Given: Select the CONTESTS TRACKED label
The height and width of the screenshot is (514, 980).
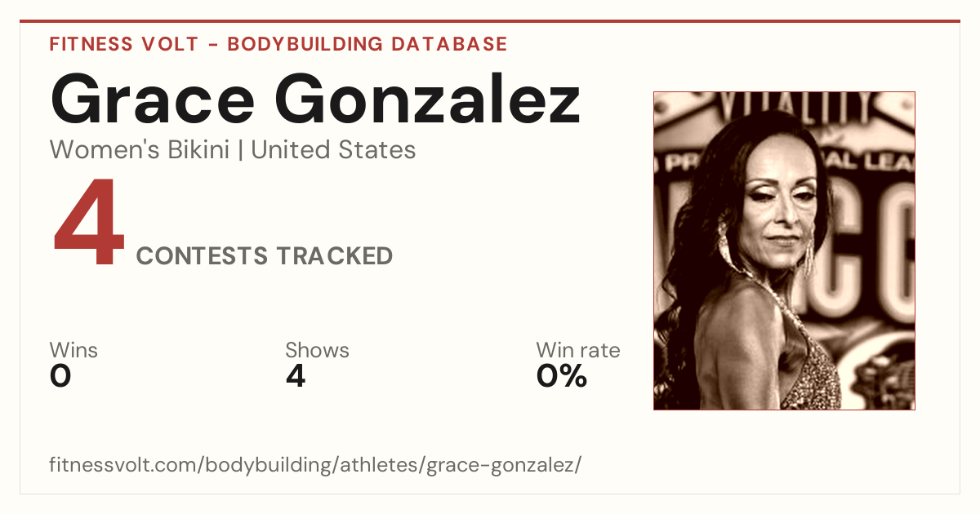Looking at the screenshot, I should pyautogui.click(x=265, y=256).
